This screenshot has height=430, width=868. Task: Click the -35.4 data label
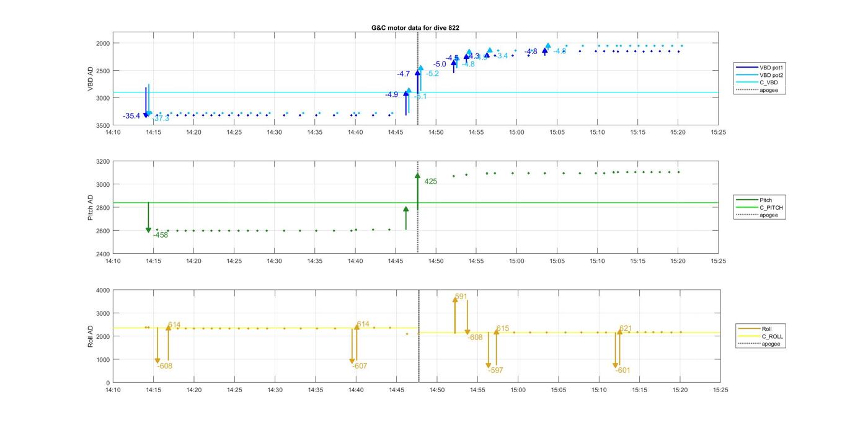(x=131, y=116)
